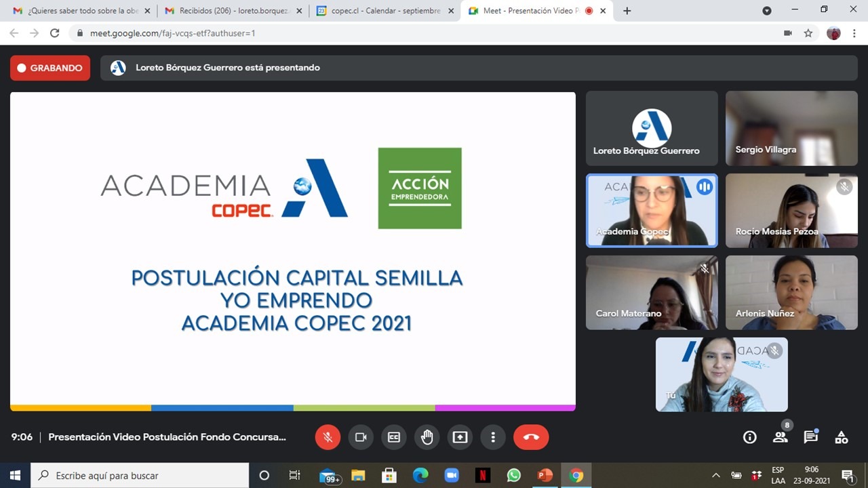Open Chrome tab search dropdown arrow

click(x=767, y=11)
